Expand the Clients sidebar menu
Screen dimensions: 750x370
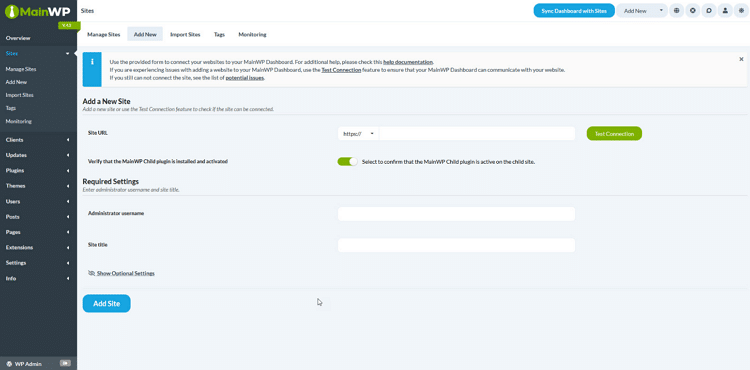pos(68,140)
